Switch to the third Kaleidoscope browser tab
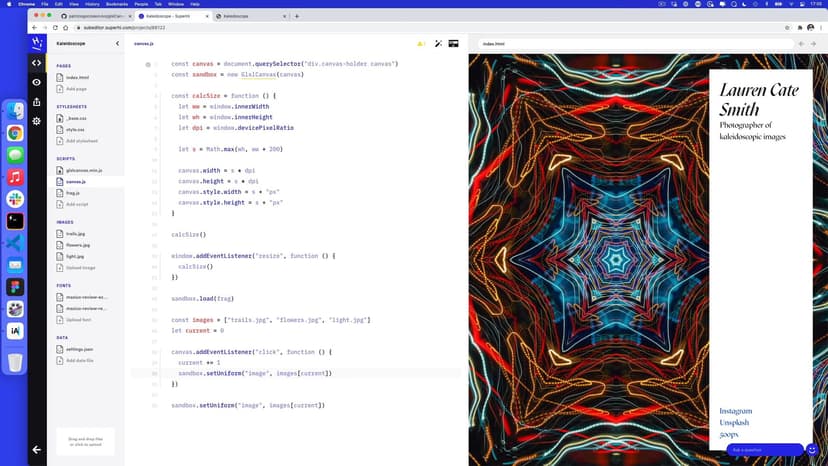The width and height of the screenshot is (828, 466). 240,17
